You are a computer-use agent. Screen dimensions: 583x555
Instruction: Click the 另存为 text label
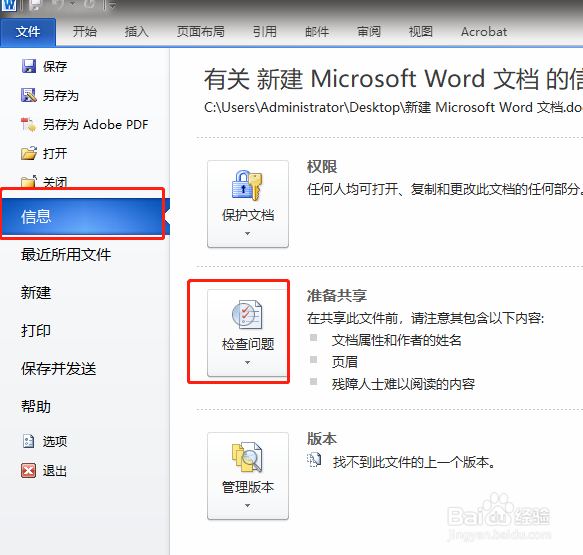point(61,96)
